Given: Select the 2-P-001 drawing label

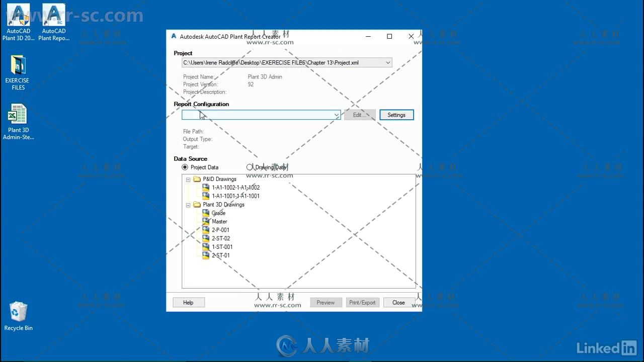Looking at the screenshot, I should click(x=220, y=230).
